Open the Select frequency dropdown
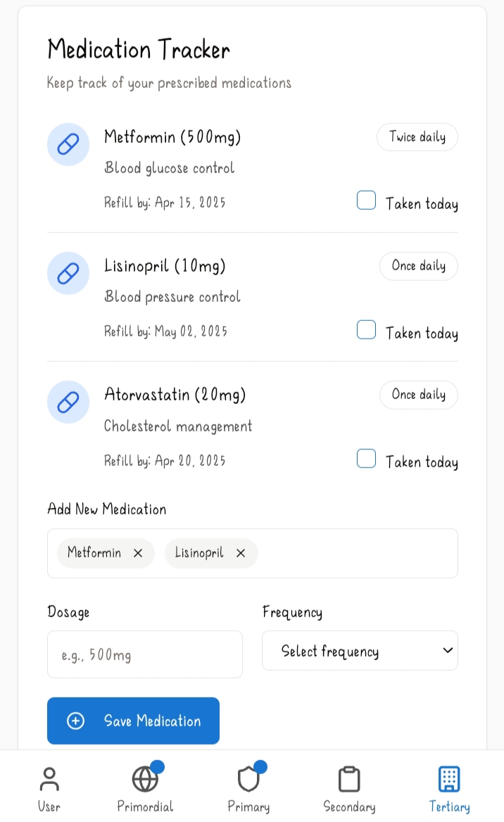504x822 pixels. pos(360,651)
